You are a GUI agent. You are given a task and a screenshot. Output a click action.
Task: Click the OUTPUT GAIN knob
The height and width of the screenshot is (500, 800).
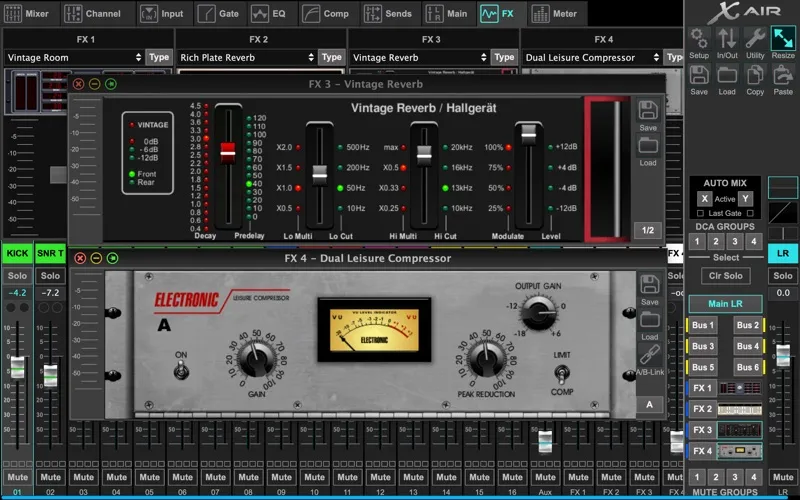pyautogui.click(x=539, y=313)
